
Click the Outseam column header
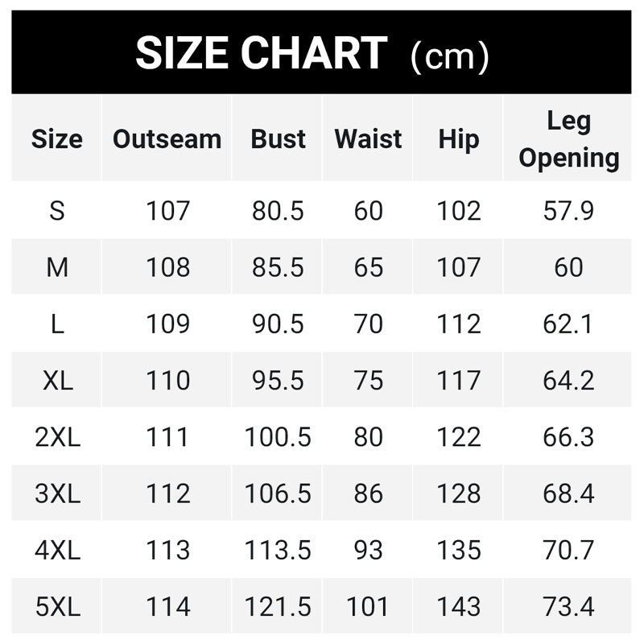[x=167, y=139]
